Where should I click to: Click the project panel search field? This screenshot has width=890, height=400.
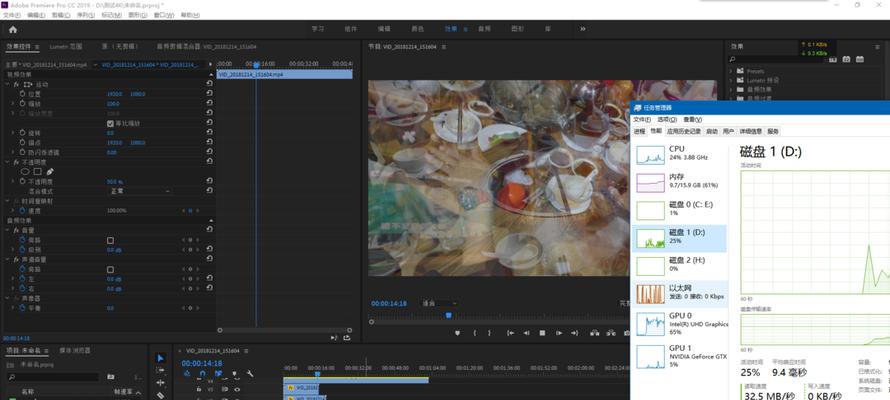(x=53, y=377)
